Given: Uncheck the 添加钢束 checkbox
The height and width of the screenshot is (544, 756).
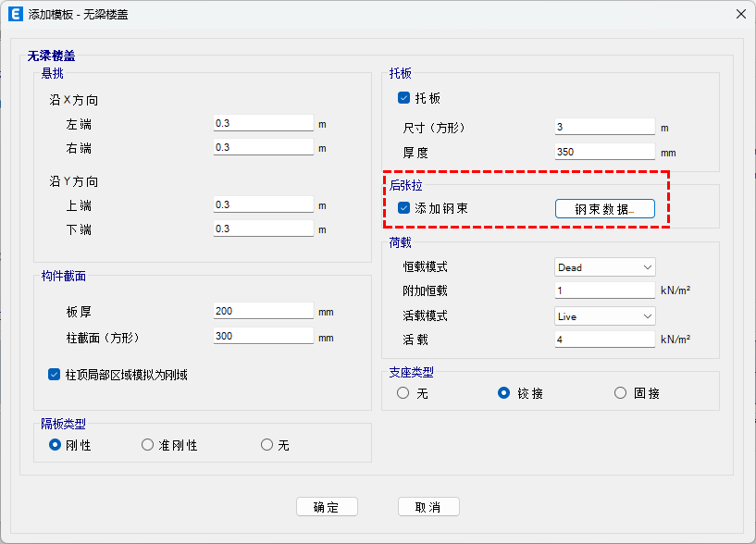Looking at the screenshot, I should click(404, 208).
